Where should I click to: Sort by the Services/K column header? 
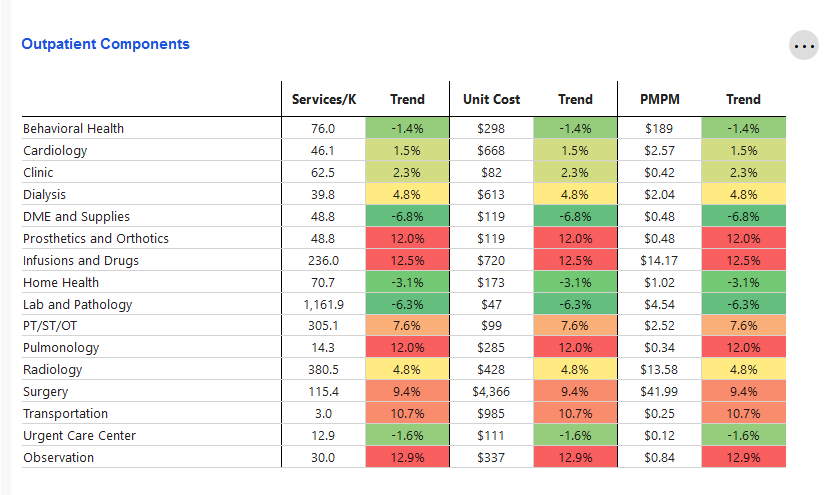(x=323, y=99)
